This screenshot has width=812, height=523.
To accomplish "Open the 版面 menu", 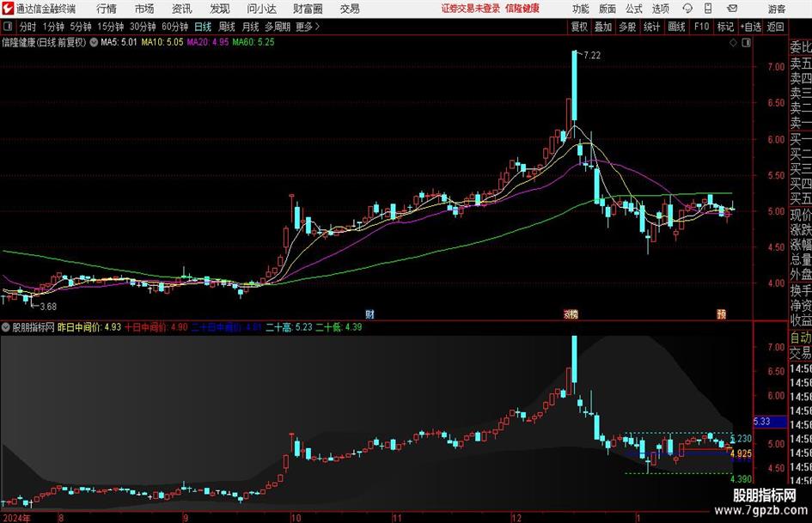I will [x=607, y=9].
